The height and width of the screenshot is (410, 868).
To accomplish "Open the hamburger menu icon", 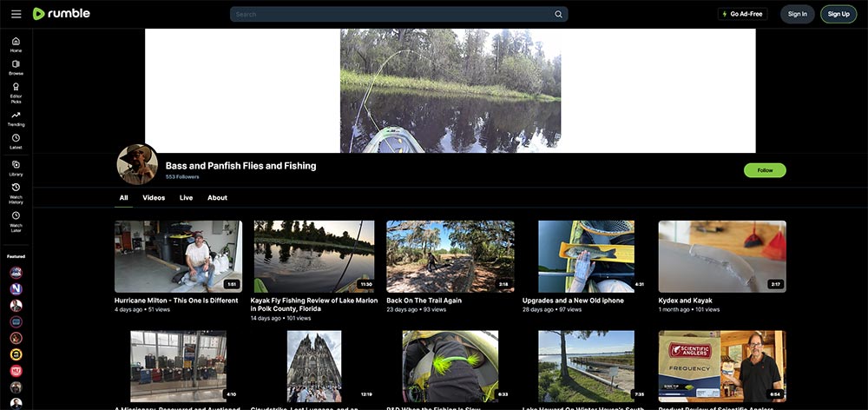I will 16,14.
